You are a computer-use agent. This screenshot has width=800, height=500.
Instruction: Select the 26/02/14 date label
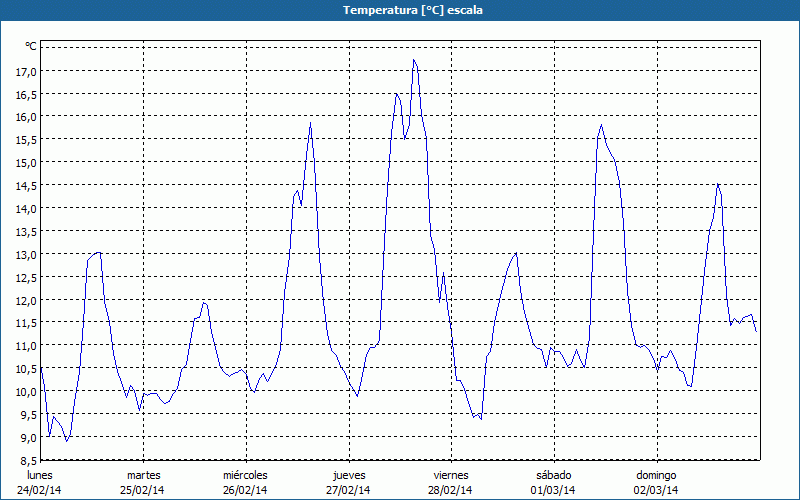point(245,490)
